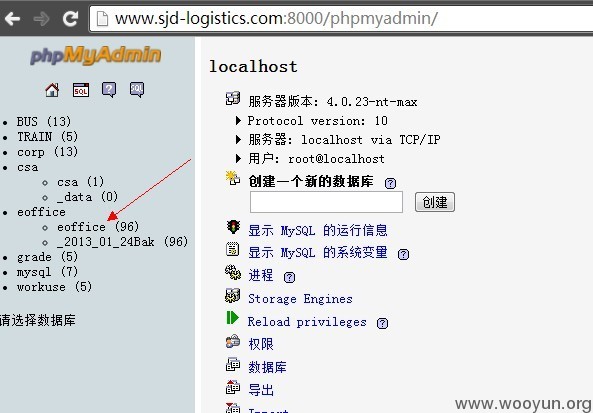Click the 服务器版本: 4.0.23-nt-max text
Viewport: 593px width, 413px height.
333,102
